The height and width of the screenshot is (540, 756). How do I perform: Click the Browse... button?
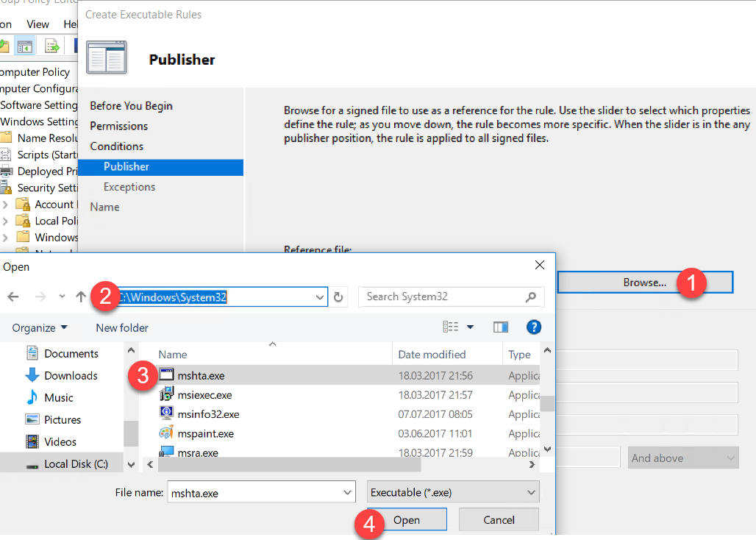[x=644, y=282]
